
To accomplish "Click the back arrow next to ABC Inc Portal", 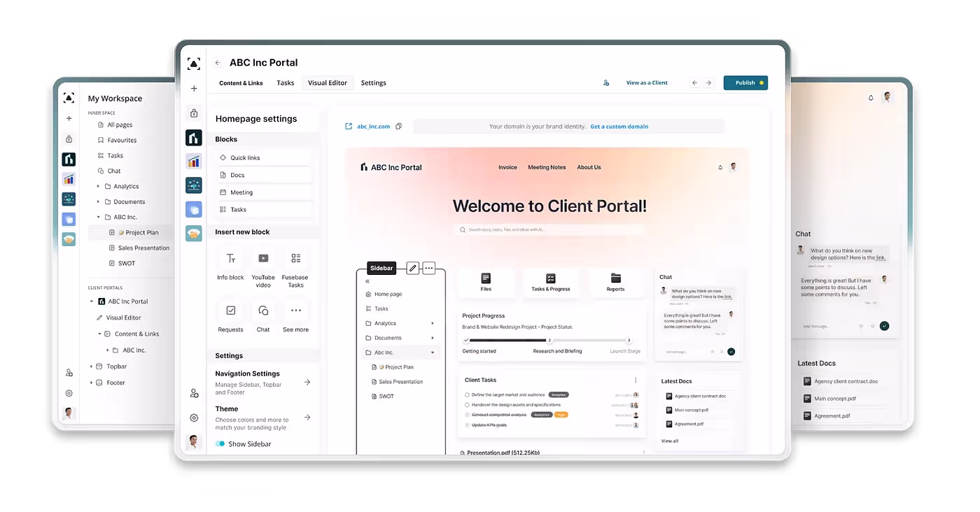I will click(218, 63).
